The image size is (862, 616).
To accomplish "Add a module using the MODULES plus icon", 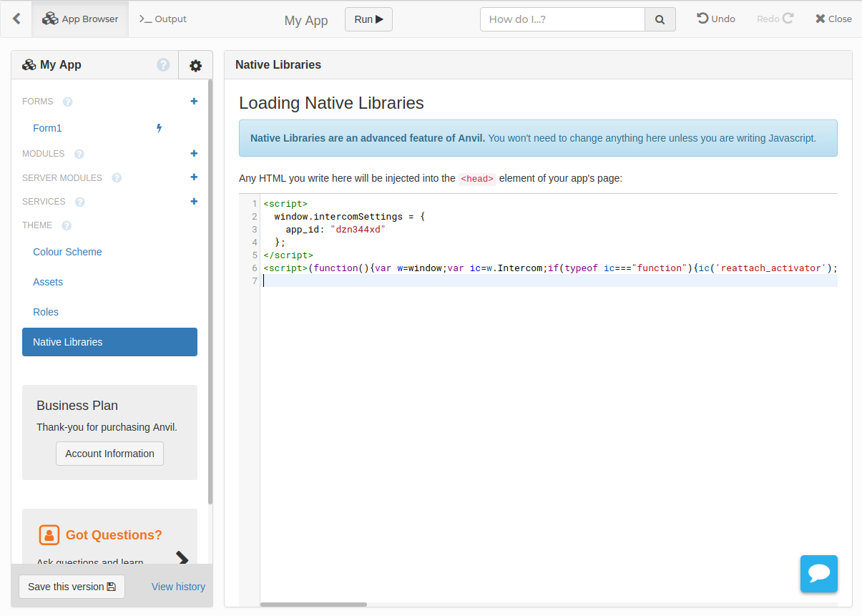I will click(193, 153).
